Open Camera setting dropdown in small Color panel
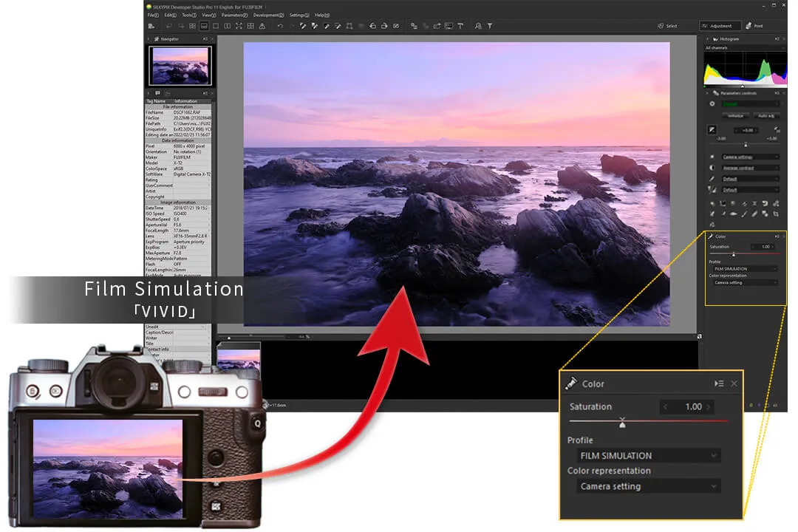Image resolution: width=798 pixels, height=532 pixels. [x=744, y=282]
